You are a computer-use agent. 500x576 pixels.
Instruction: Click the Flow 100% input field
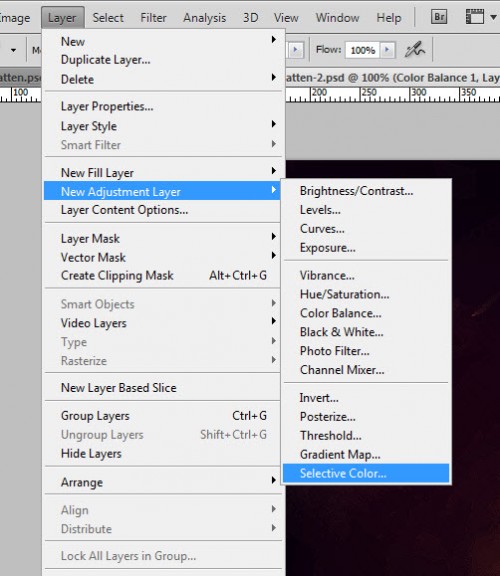click(363, 50)
